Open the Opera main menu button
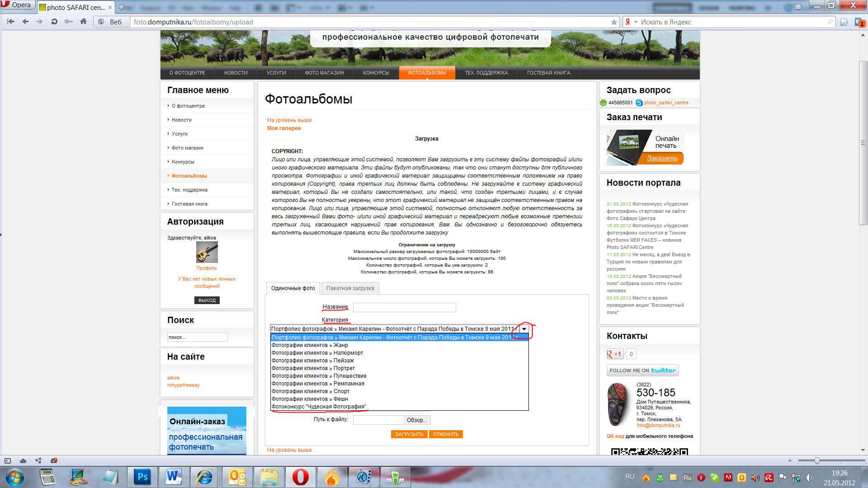This screenshot has height=488, width=868. pyautogui.click(x=18, y=5)
